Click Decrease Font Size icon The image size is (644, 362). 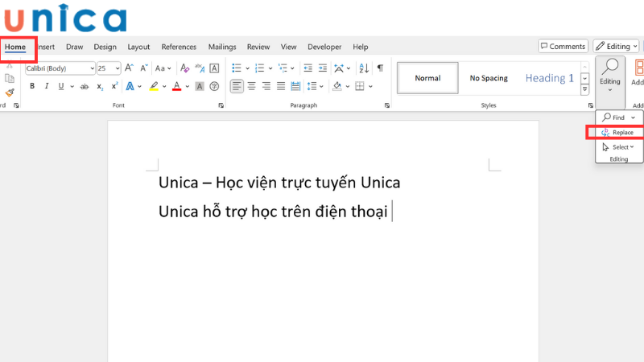point(144,68)
